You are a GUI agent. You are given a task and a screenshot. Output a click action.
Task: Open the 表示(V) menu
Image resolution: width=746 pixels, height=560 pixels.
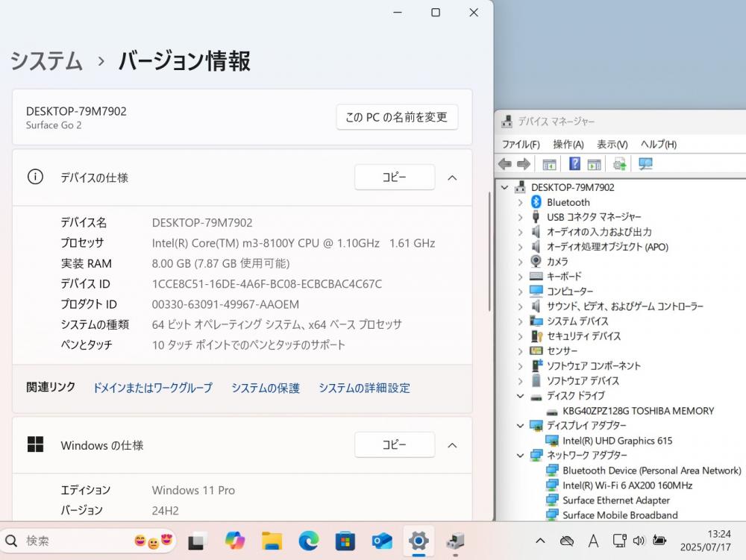(612, 144)
